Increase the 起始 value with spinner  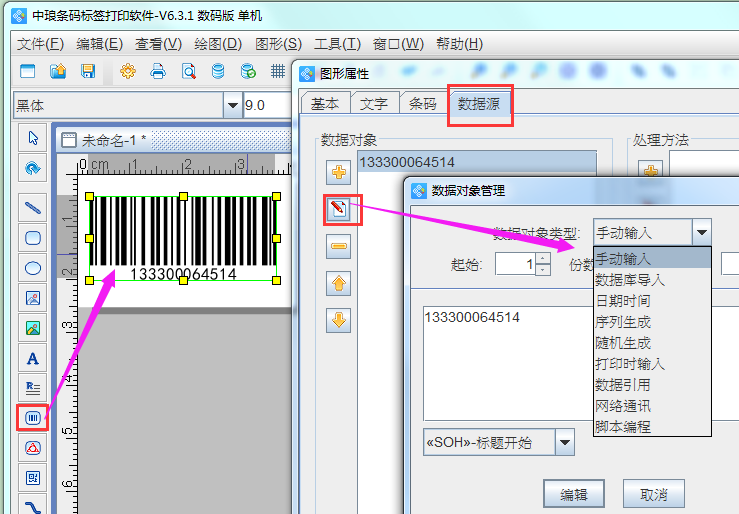tap(543, 259)
